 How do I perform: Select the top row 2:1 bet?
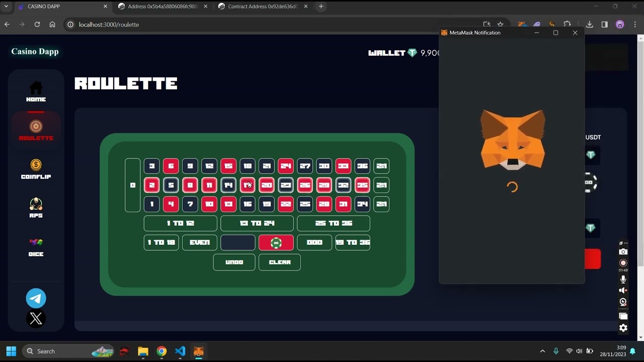[381, 166]
